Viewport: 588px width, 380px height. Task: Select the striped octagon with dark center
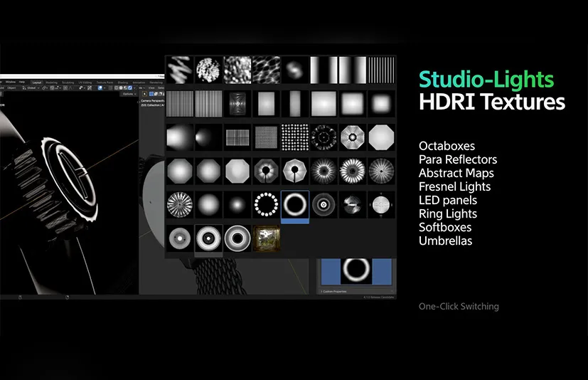(353, 137)
